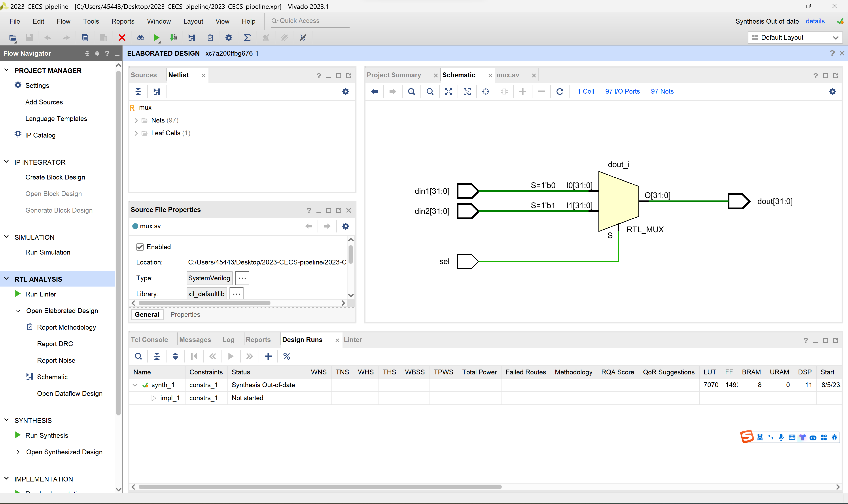This screenshot has width=848, height=504.
Task: Click the Schematic icon in main toolbar
Action: (192, 38)
